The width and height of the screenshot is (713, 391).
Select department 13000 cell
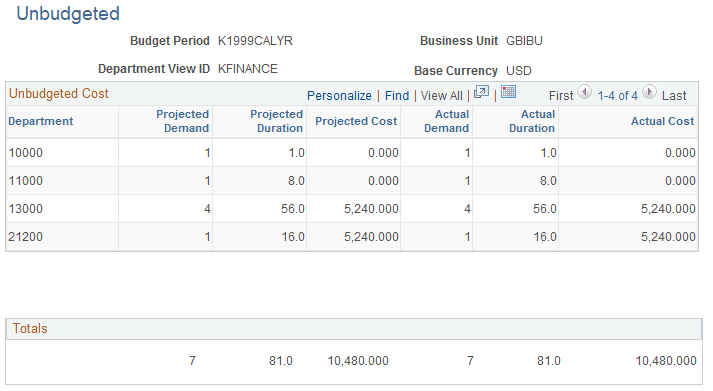click(x=25, y=209)
